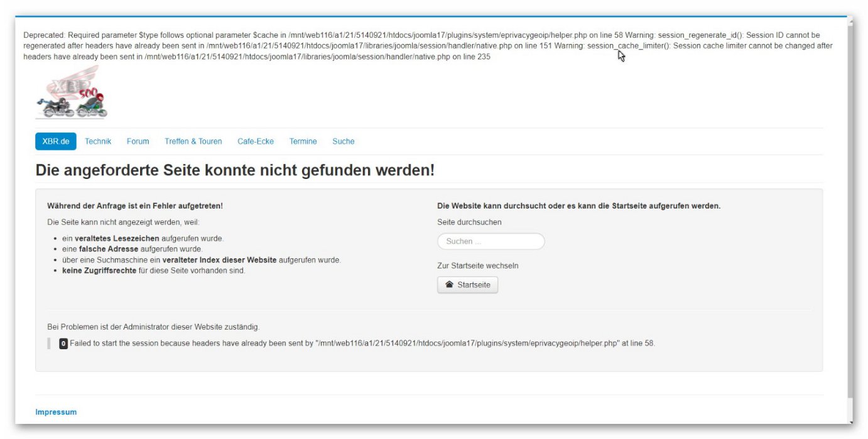This screenshot has height=439, width=868.
Task: Click the "Zur Startseite wechseln" text
Action: click(478, 265)
